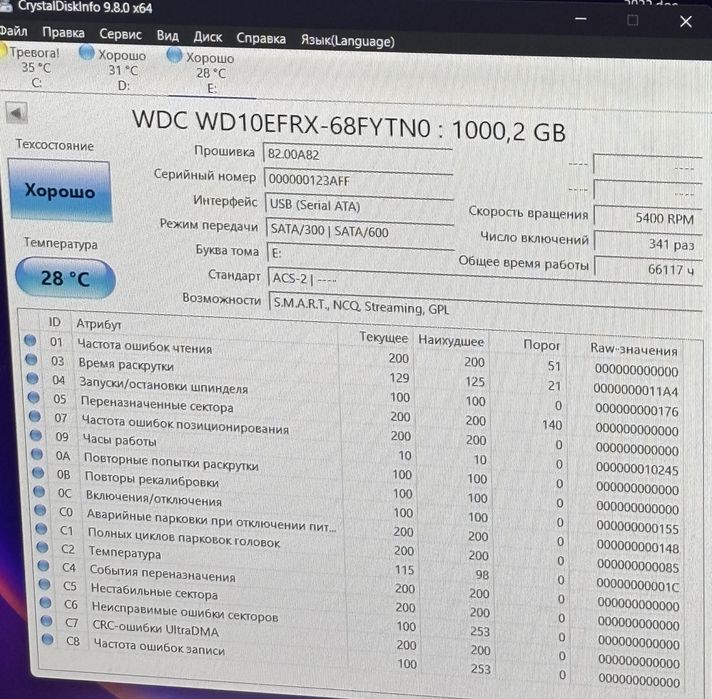
Task: Click the disk title WDC WD10EFRX-68FYTN0
Action: tap(282, 124)
